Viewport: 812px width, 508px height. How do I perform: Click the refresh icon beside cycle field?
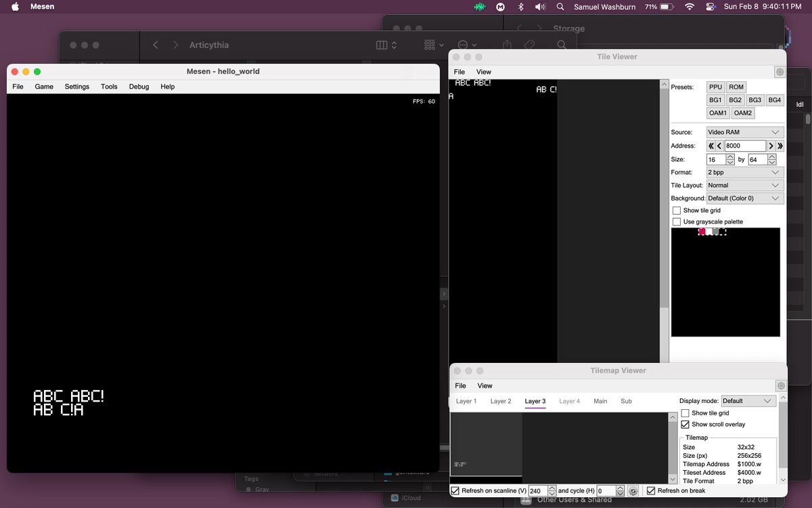(633, 491)
